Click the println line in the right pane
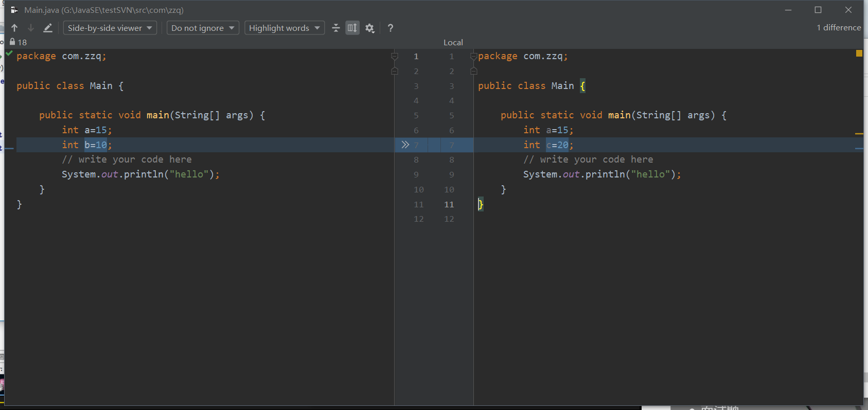This screenshot has width=868, height=410. (602, 174)
